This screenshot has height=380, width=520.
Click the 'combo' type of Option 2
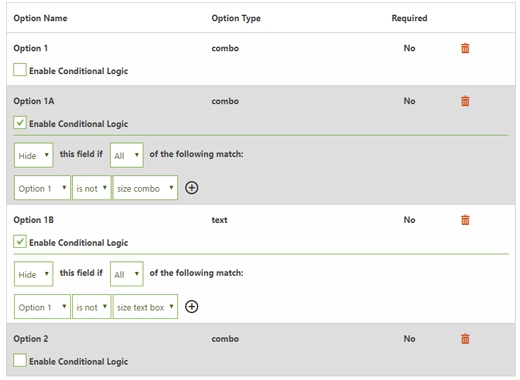tap(225, 339)
